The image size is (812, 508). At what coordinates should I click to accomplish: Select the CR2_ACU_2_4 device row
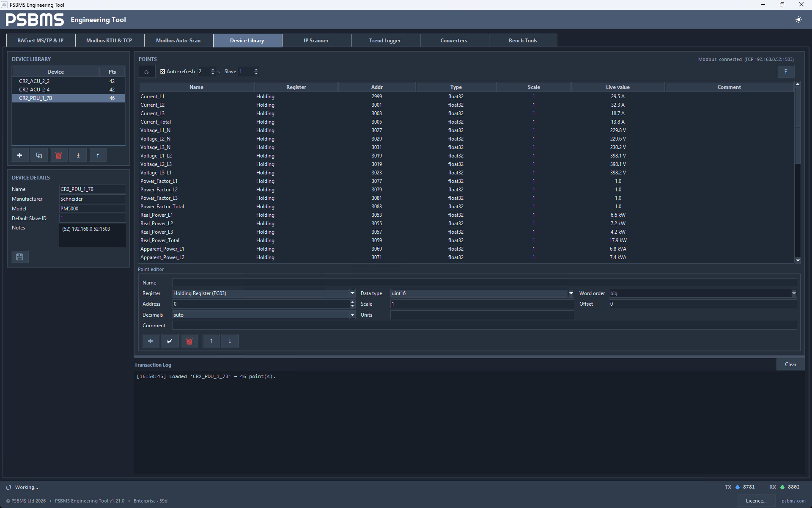coord(68,90)
